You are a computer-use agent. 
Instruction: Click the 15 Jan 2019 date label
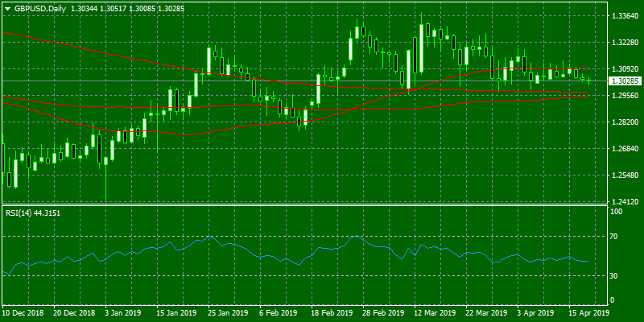pyautogui.click(x=175, y=312)
